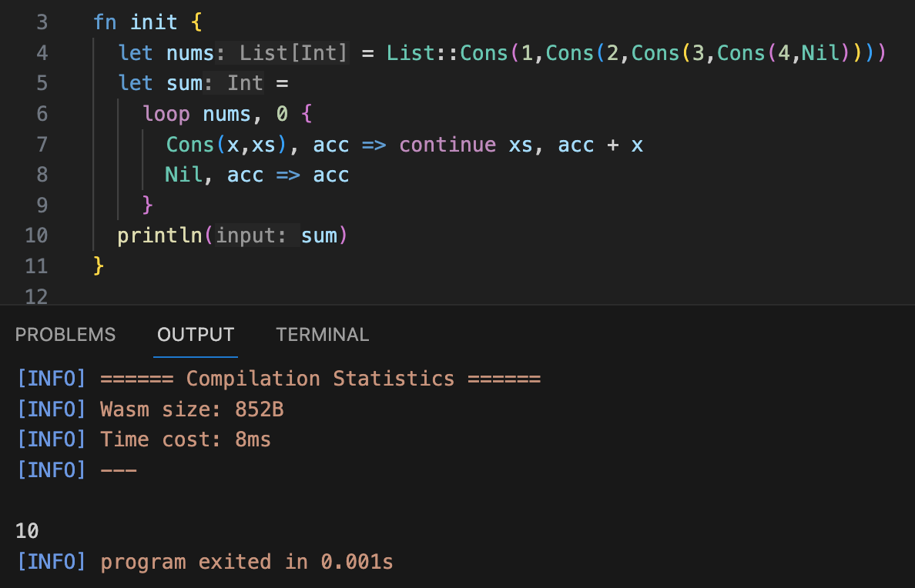The image size is (915, 588).
Task: Click the loop keyword
Action: (166, 114)
